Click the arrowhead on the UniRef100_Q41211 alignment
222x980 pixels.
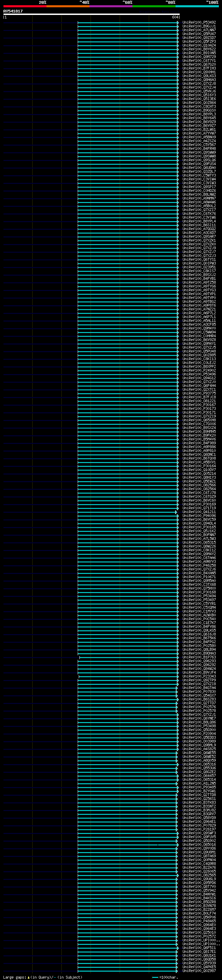176,512
